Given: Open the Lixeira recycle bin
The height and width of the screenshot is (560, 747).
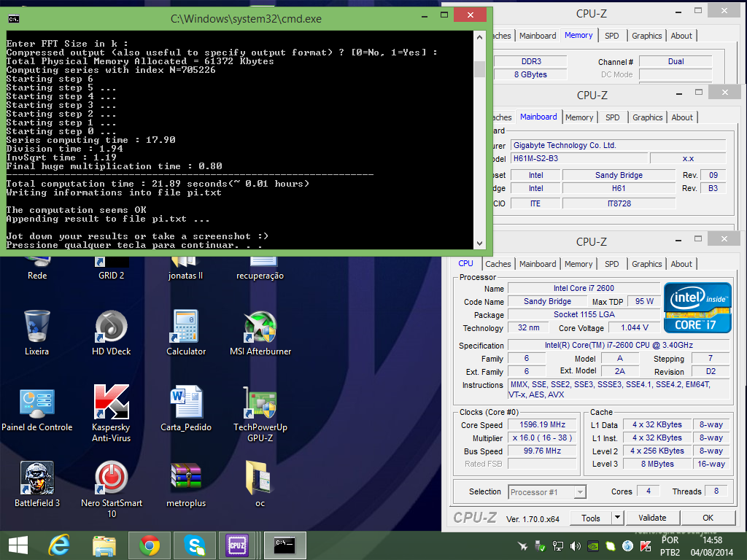Looking at the screenshot, I should point(36,332).
